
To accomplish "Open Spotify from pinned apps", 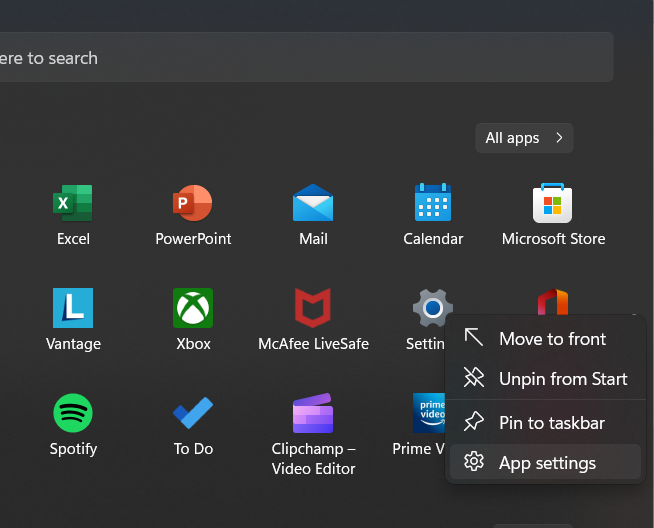I will [x=73, y=413].
